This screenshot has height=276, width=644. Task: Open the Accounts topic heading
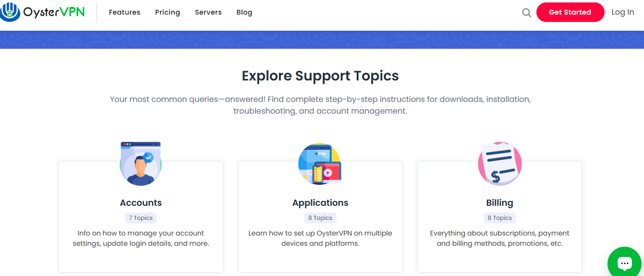point(141,203)
